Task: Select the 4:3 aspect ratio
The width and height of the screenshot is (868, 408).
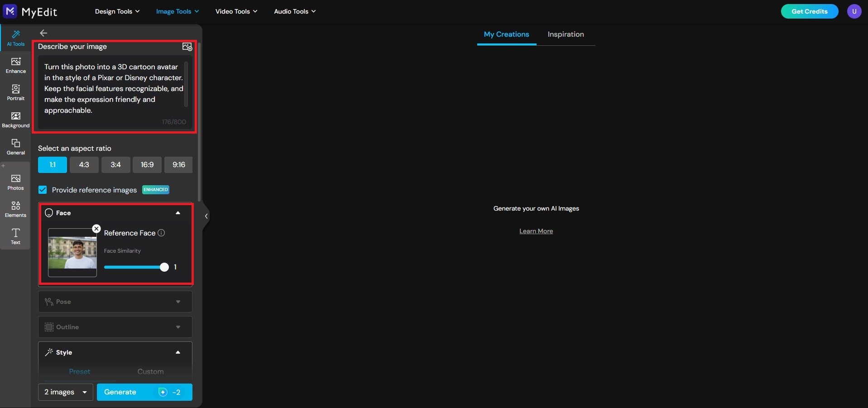Action: [x=84, y=165]
